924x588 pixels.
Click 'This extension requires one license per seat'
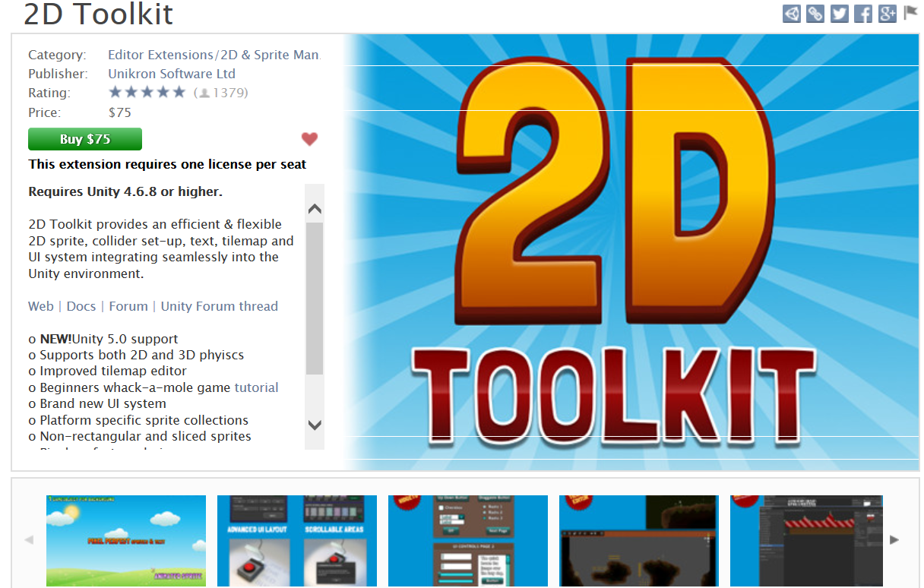[x=167, y=164]
